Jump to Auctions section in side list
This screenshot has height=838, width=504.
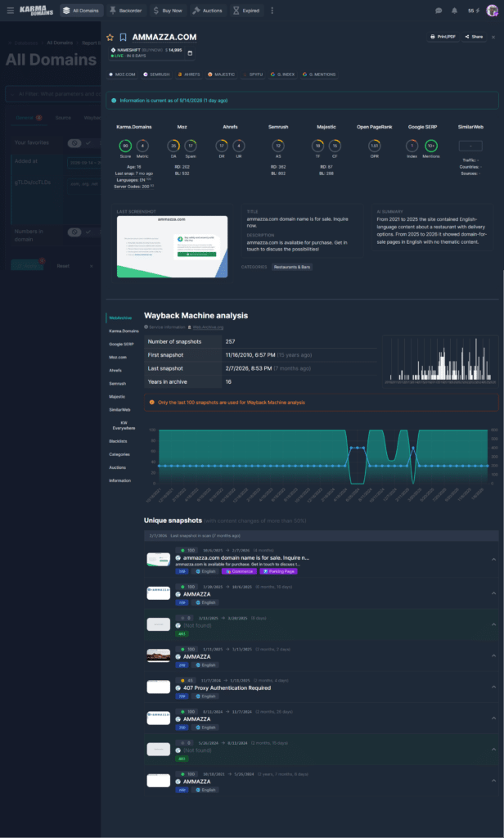click(118, 467)
